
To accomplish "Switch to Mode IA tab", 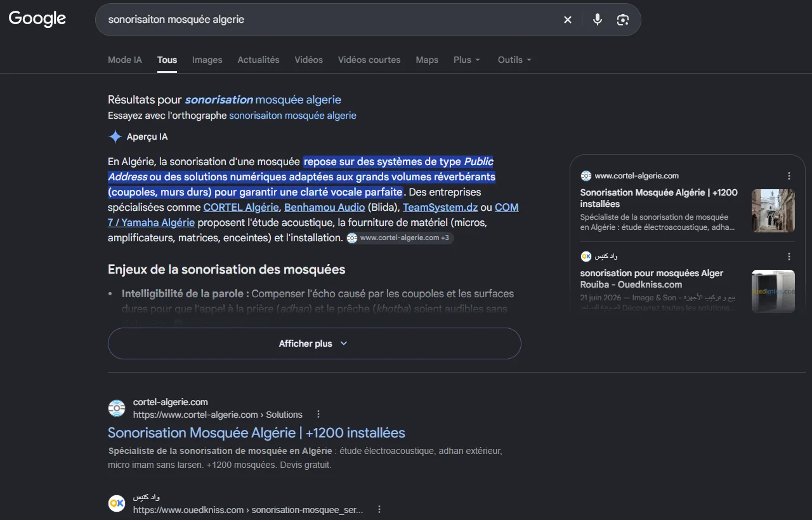I will [125, 60].
